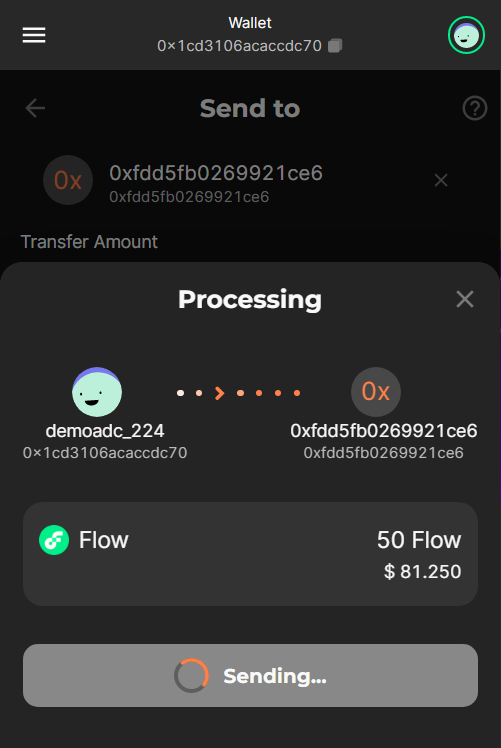Screen dimensions: 501x748
Task: Go back with the left arrow
Action: tap(35, 108)
